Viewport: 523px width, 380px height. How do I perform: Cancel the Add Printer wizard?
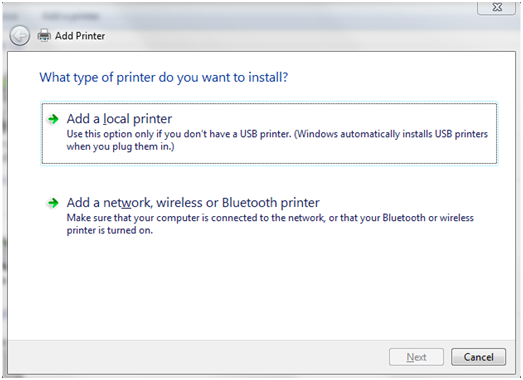[x=478, y=357]
